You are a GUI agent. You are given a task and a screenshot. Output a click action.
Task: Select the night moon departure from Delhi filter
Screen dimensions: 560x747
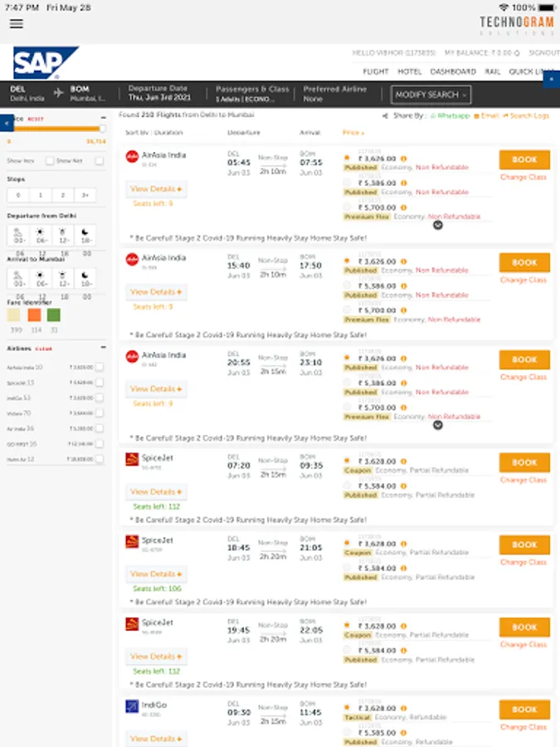[85, 235]
